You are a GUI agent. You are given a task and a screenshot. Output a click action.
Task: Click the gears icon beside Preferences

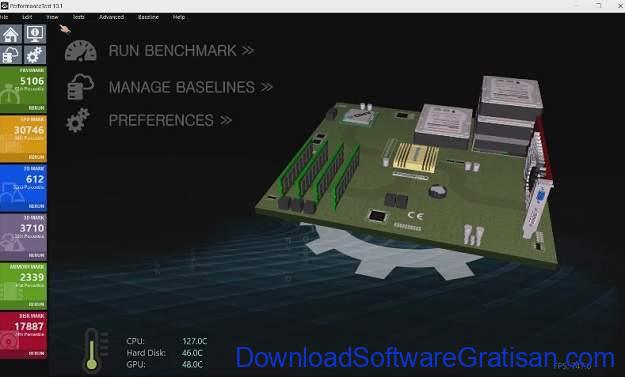tap(78, 120)
